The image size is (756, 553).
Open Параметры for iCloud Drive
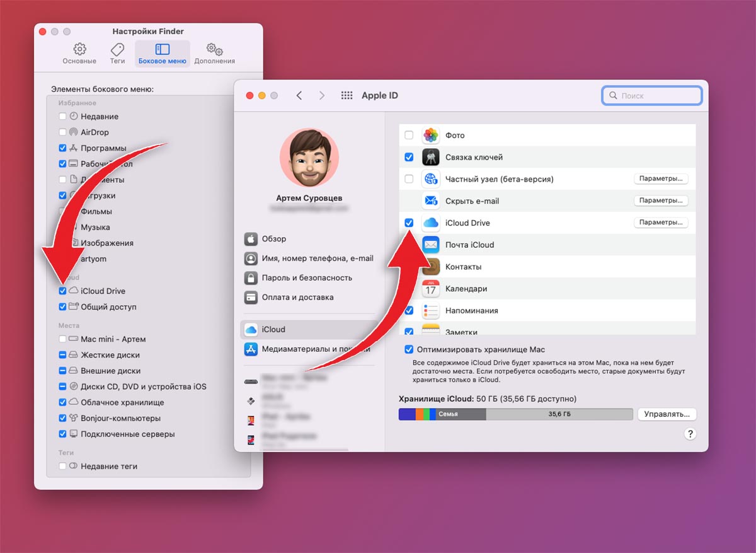click(x=660, y=223)
